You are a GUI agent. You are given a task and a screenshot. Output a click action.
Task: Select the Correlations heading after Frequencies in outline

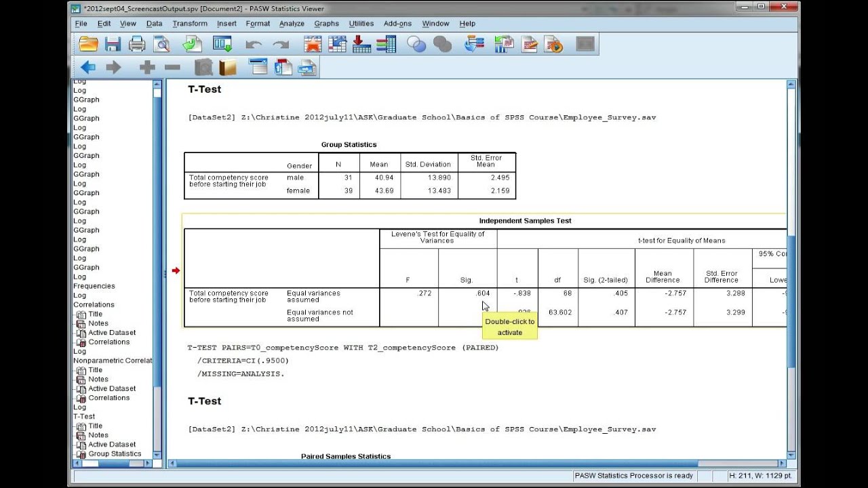pos(94,305)
